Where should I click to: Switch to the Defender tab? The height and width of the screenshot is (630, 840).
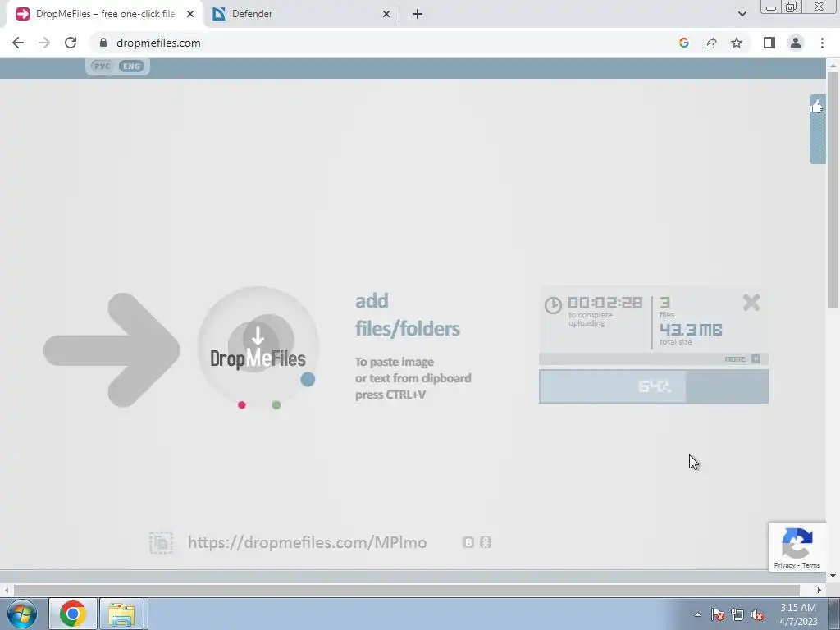point(303,14)
